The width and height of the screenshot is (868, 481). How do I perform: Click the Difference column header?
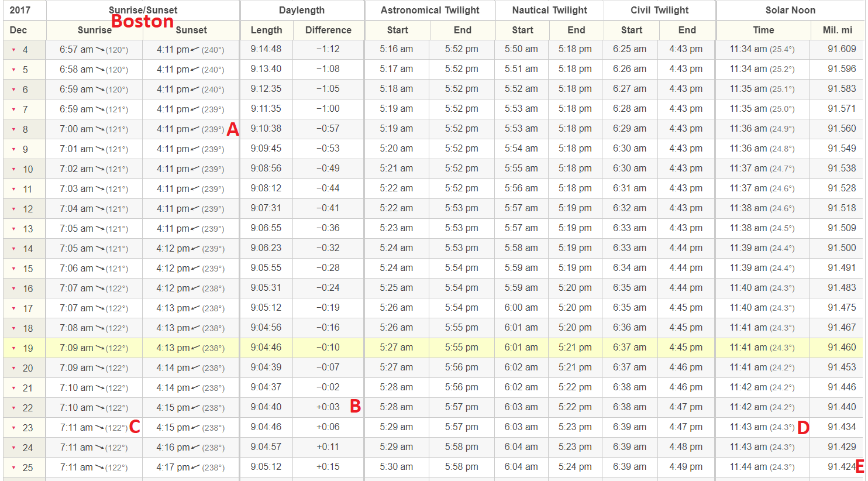328,30
